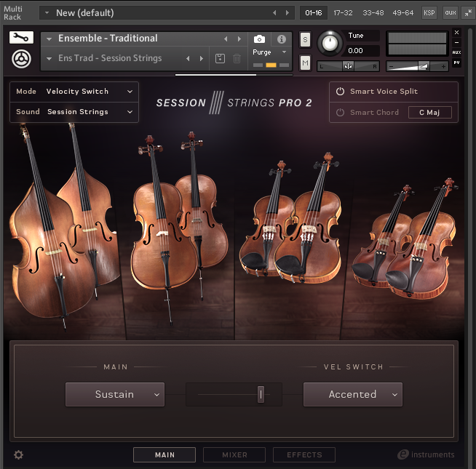Select next snapshot Ens Trad
This screenshot has width=476, height=469.
coord(202,58)
